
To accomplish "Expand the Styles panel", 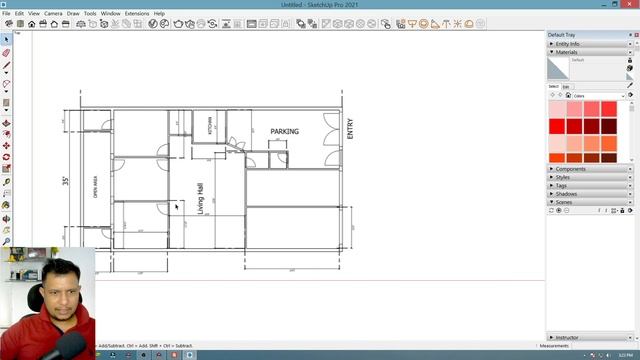I will click(x=589, y=177).
